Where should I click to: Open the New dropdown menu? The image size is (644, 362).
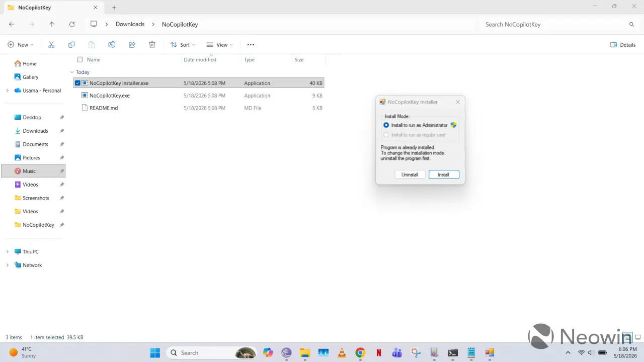(21, 45)
